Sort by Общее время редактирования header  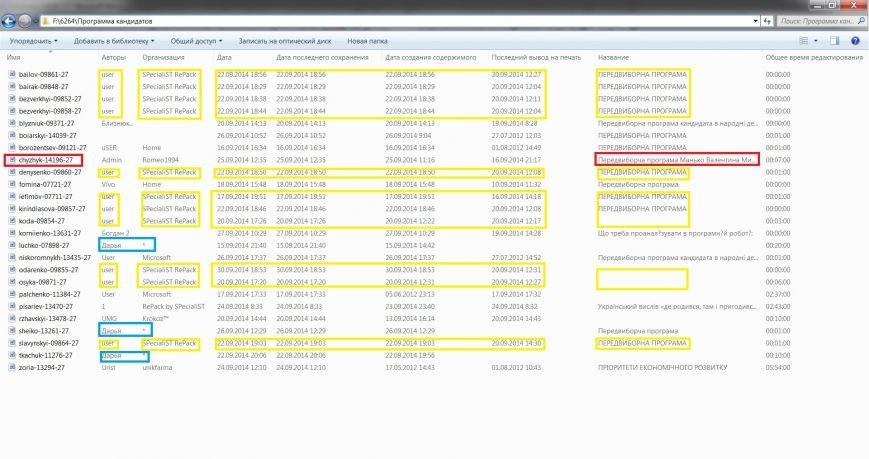[814, 57]
